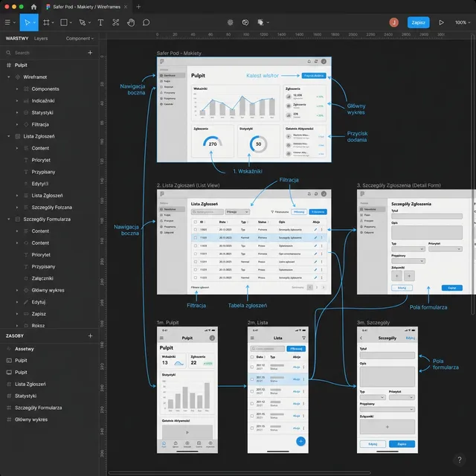Open the help question mark button
Viewport: 476px width, 476px height.
pyautogui.click(x=460, y=460)
